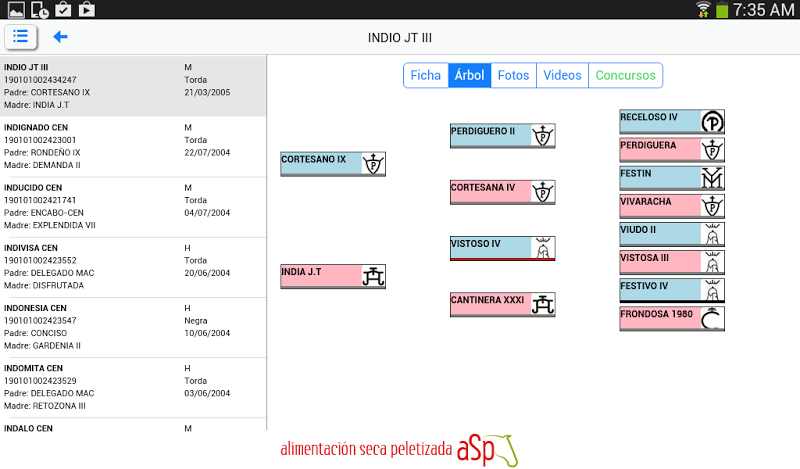Screen dimensions: 800x469
Task: Open the Videos tab
Action: tap(562, 76)
